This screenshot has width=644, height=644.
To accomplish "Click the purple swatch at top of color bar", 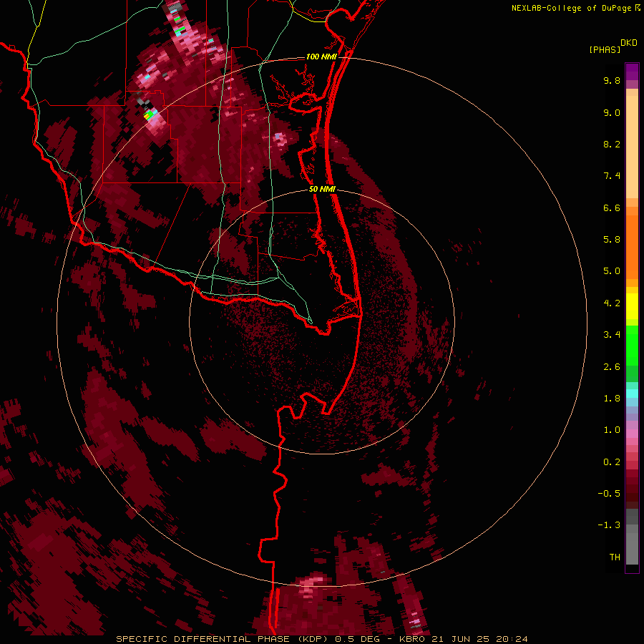I will (x=632, y=72).
